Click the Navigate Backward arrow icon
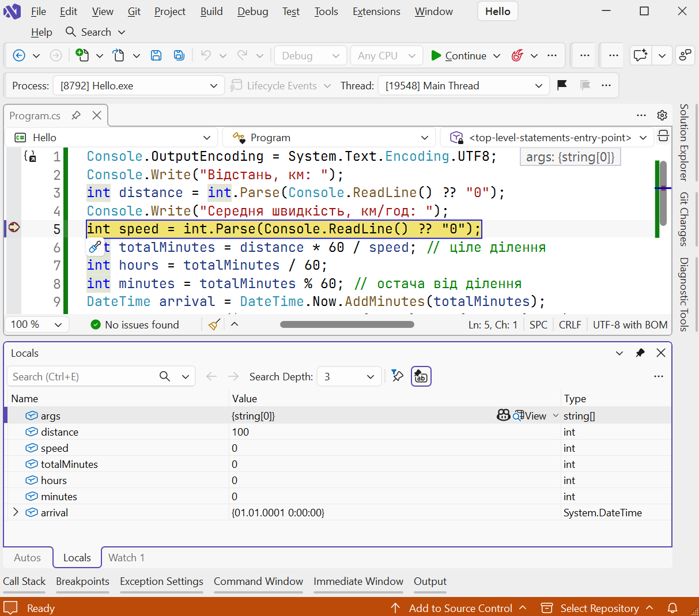Screen dimensions: 699x616 [x=19, y=55]
